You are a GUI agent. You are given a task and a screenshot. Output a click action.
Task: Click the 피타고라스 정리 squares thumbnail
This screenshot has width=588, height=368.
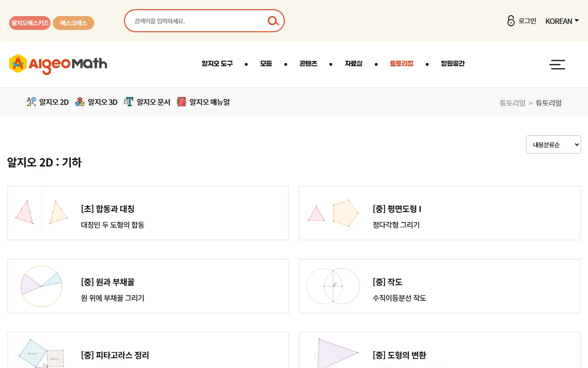click(41, 353)
